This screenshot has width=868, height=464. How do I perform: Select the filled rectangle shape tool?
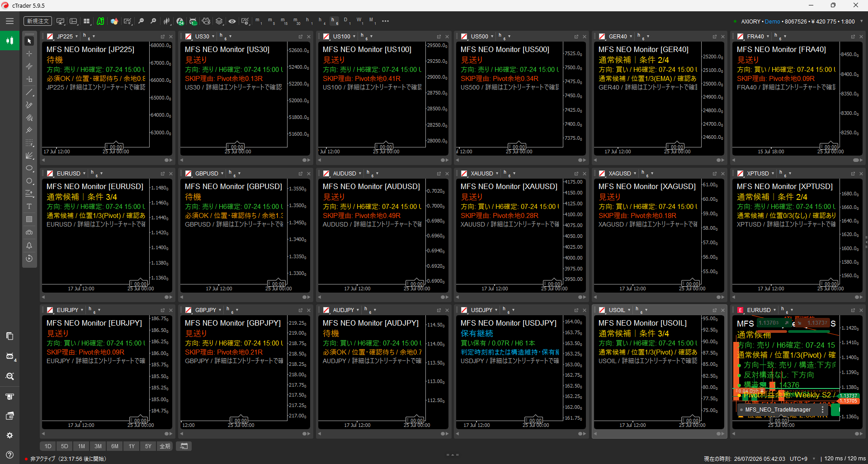29,219
